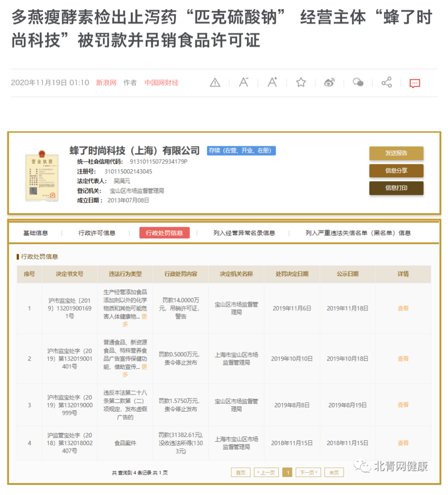Click the 信息打印 button
The image size is (448, 495).
396,188
